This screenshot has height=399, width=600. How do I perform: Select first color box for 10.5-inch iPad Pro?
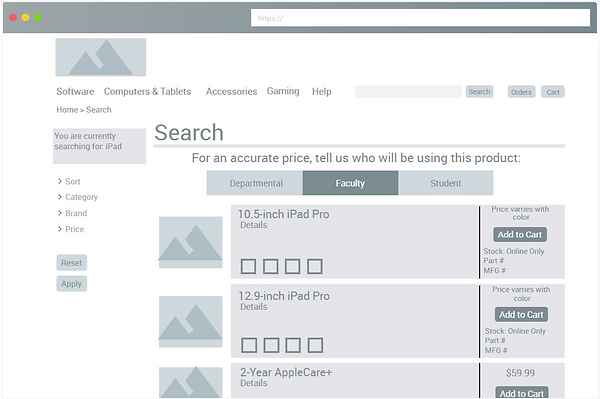pos(248,266)
